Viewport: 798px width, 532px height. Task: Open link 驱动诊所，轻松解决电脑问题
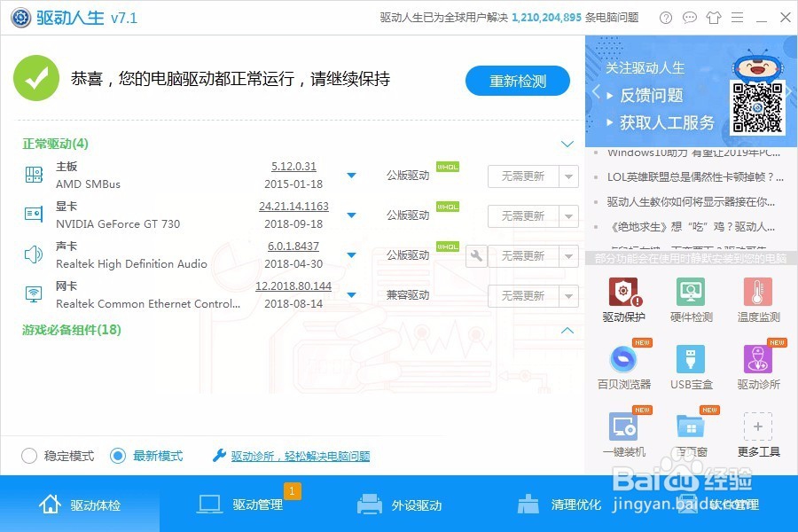(301, 456)
